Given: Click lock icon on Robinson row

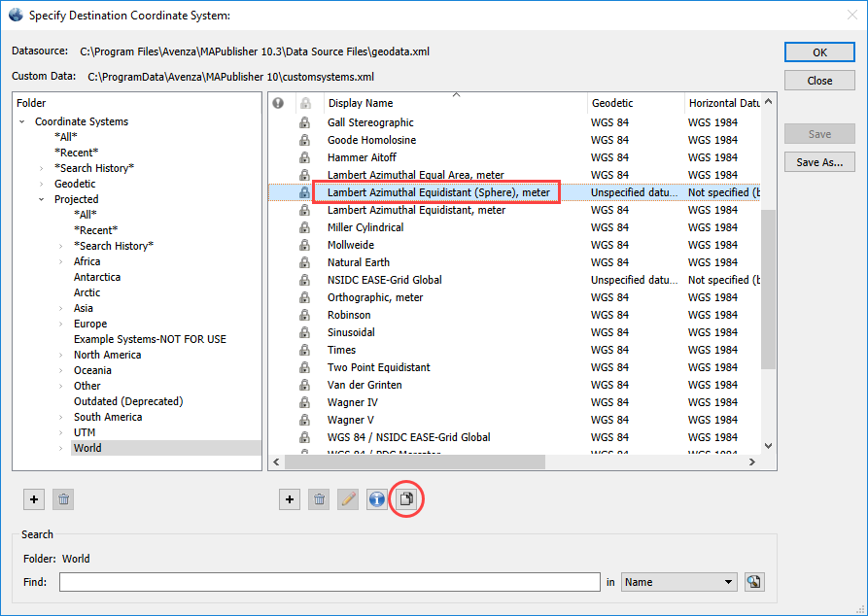Looking at the screenshot, I should tap(304, 315).
